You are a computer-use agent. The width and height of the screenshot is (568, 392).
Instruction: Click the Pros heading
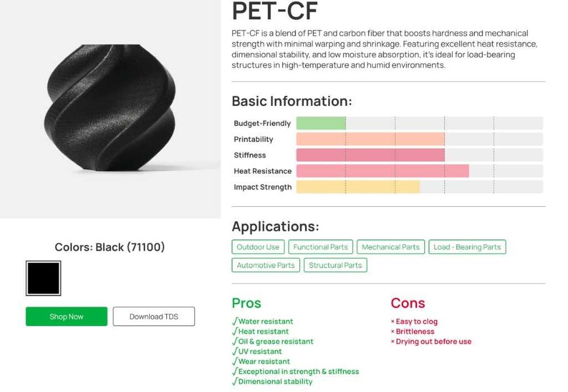tap(247, 303)
